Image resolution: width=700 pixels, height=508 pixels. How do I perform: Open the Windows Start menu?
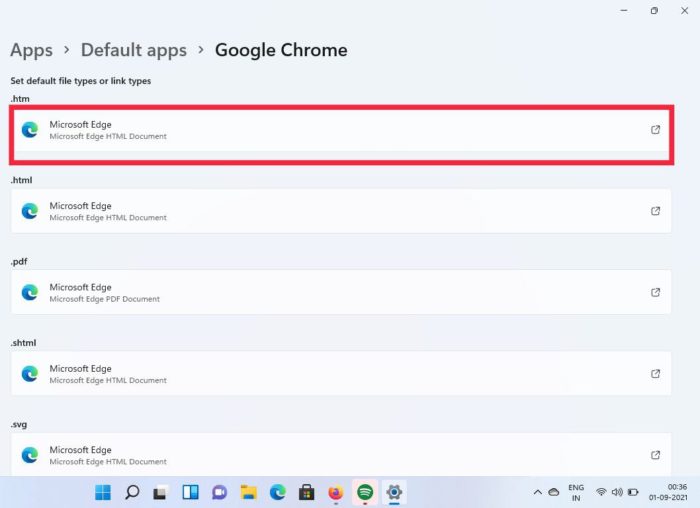tap(103, 492)
